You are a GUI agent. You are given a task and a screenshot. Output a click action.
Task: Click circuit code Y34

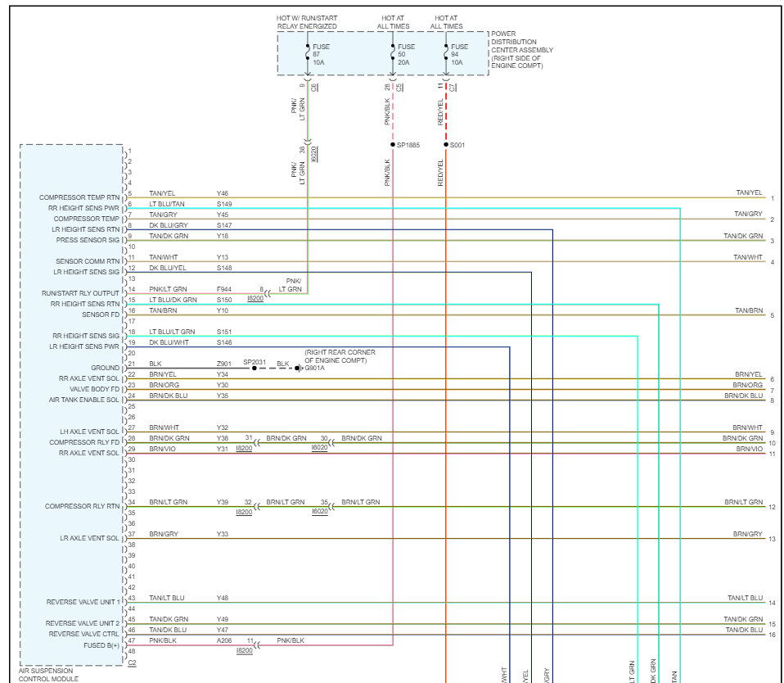coord(223,373)
